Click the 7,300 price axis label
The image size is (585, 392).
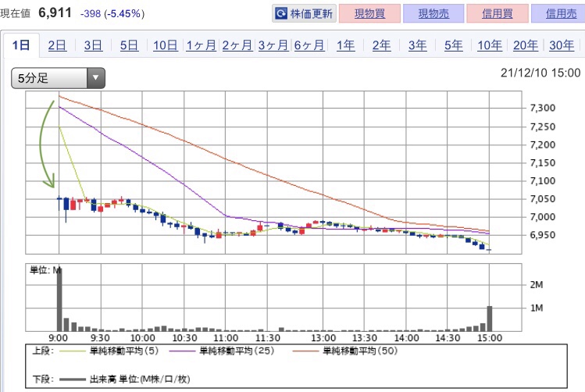(543, 109)
